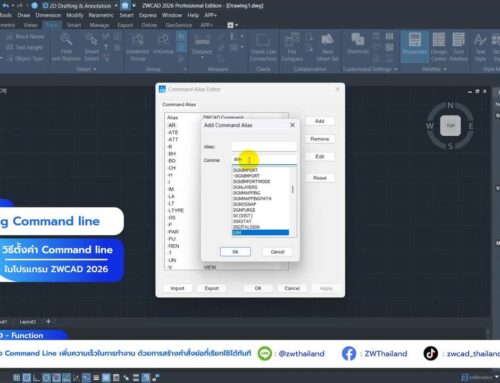Select the highlighted DIM entry in command list

[260, 233]
